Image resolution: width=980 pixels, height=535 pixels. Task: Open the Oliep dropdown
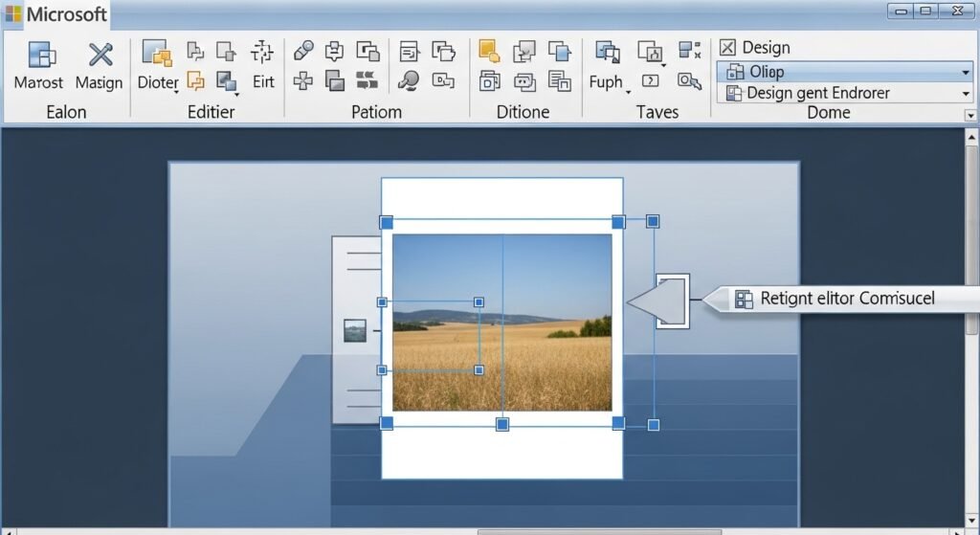coord(965,72)
